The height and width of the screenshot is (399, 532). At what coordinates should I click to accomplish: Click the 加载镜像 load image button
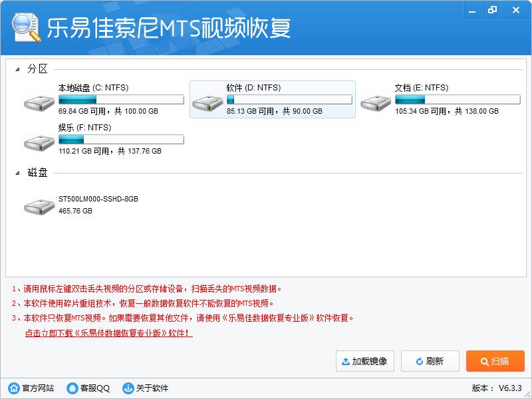point(365,361)
